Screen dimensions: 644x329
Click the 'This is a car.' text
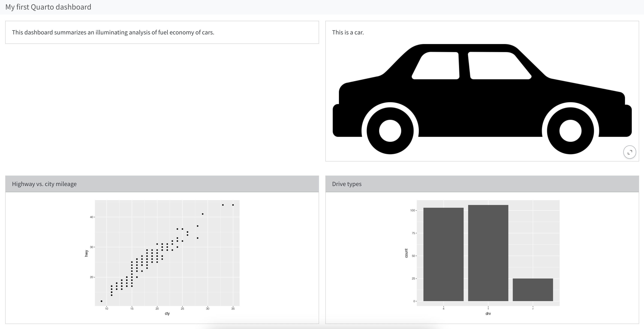pos(348,33)
